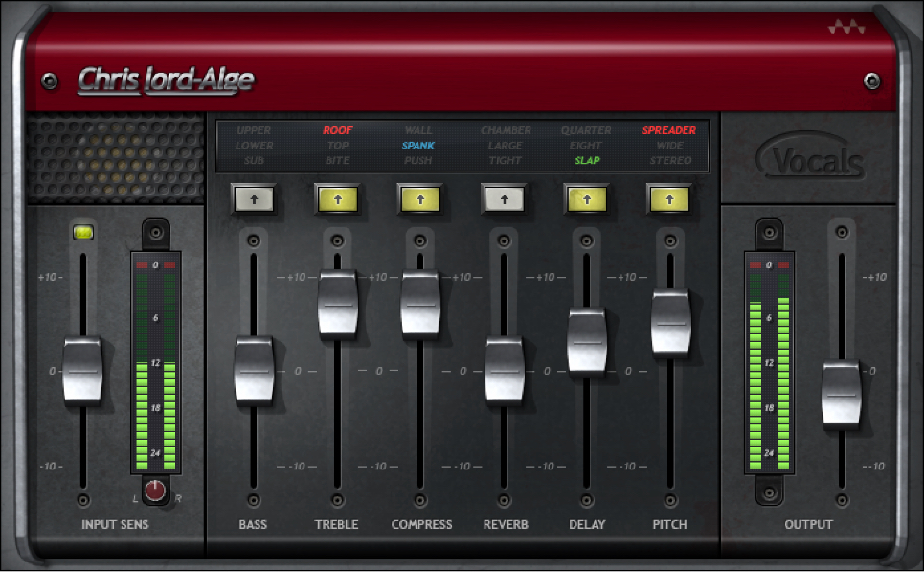Toggle the Treble mode arrow button
Viewport: 924px width, 572px height.
[x=336, y=198]
